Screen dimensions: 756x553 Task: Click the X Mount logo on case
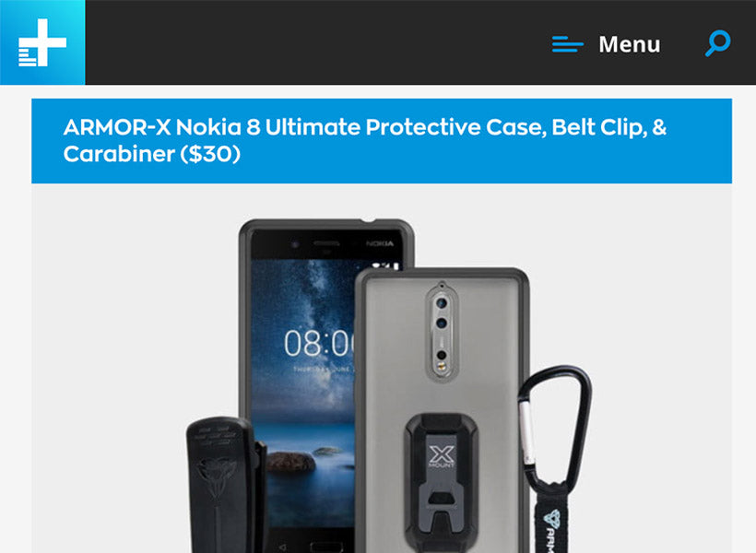coord(442,455)
